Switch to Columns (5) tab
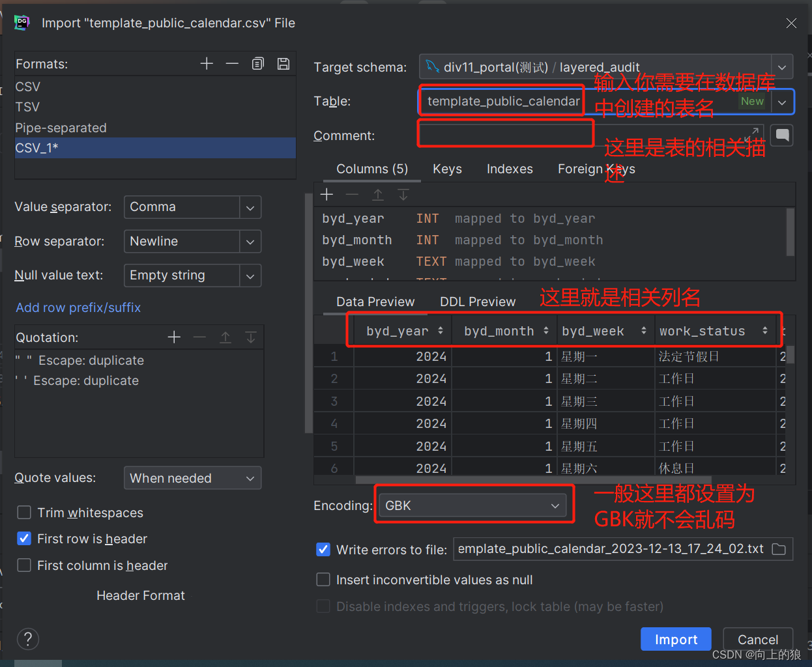Image resolution: width=812 pixels, height=667 pixels. [372, 169]
